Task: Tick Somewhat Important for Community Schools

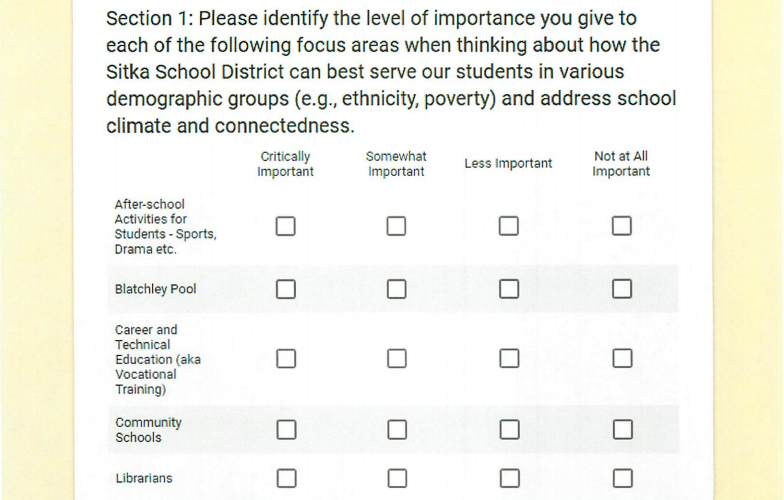Action: click(x=397, y=430)
